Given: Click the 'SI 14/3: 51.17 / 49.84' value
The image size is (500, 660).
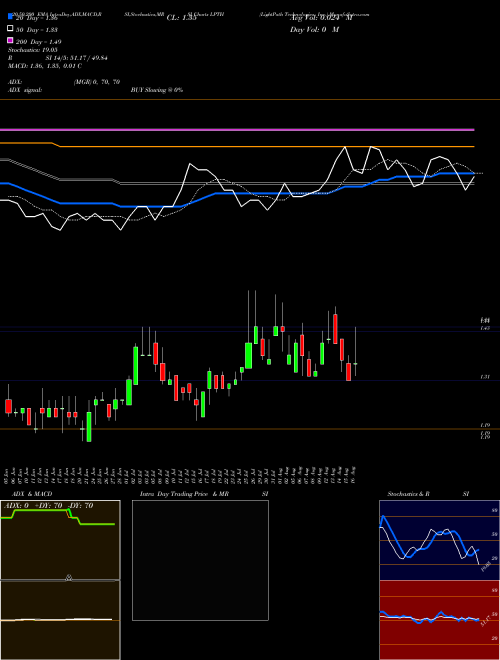Looking at the screenshot, I should [x=76, y=58].
